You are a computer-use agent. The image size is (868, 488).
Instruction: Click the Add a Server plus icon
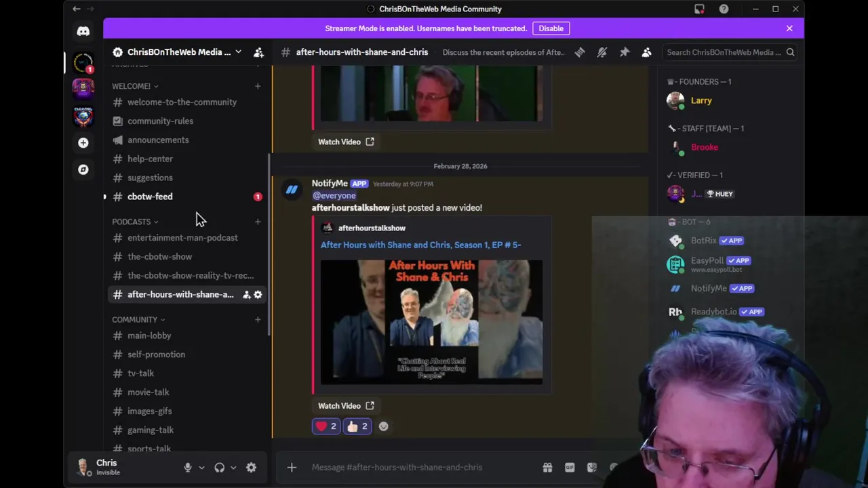(83, 143)
